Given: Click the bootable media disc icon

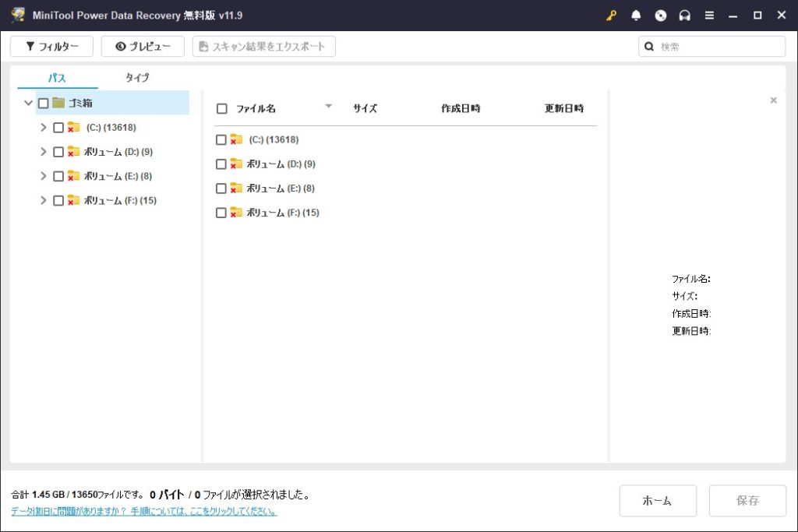Looking at the screenshot, I should click(661, 16).
